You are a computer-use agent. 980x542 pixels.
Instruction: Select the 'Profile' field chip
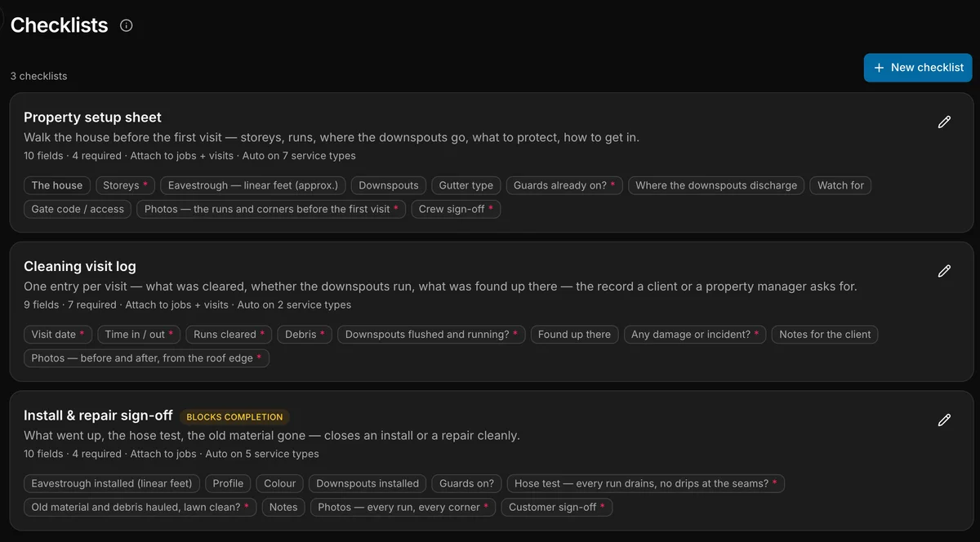(228, 483)
